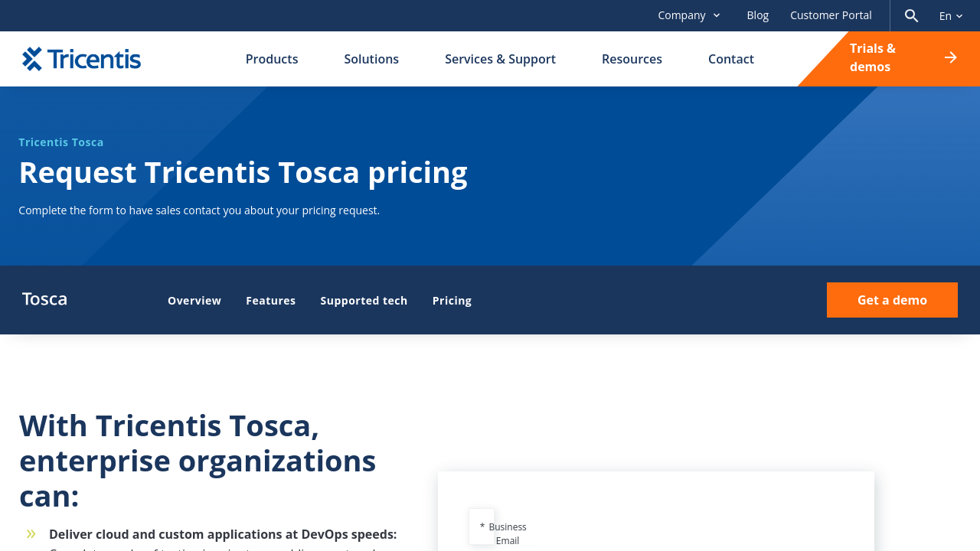This screenshot has width=980, height=551.
Task: Switch to the Tosca Features tab
Action: pos(270,301)
